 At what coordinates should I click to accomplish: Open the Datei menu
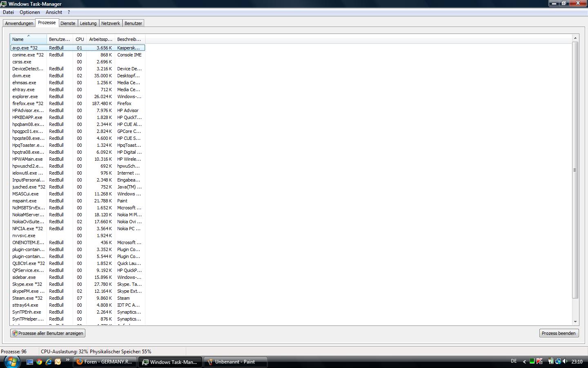tap(9, 12)
